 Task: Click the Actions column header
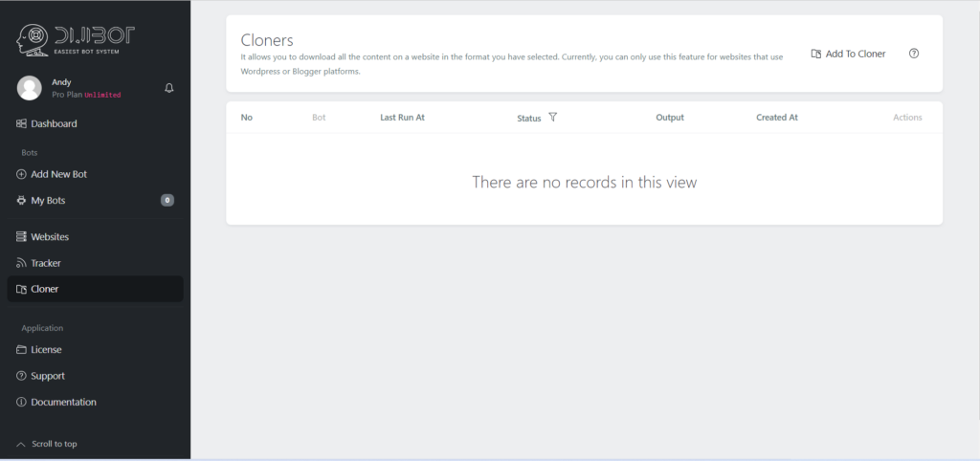(907, 118)
